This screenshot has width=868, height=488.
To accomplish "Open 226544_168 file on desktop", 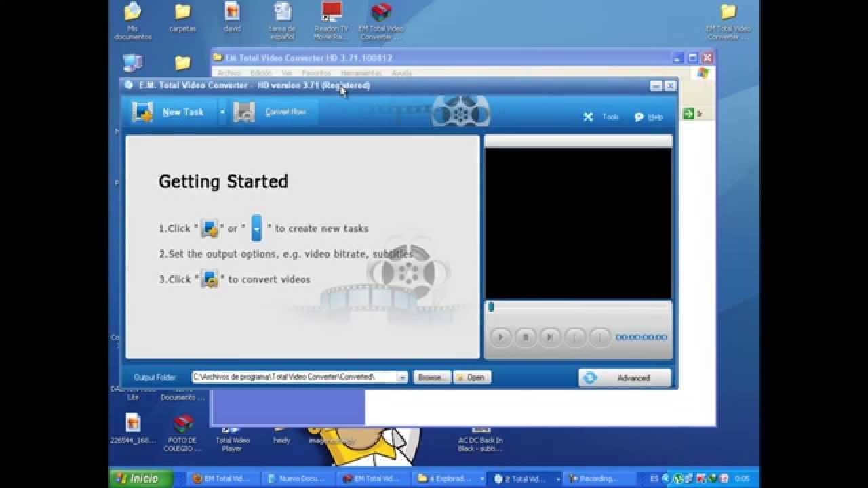I will coord(133,428).
